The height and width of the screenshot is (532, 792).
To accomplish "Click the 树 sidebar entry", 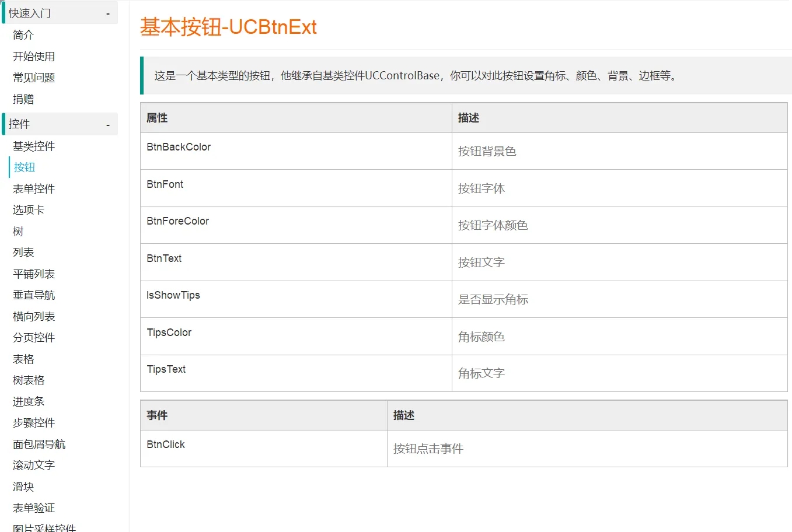I will 18,232.
